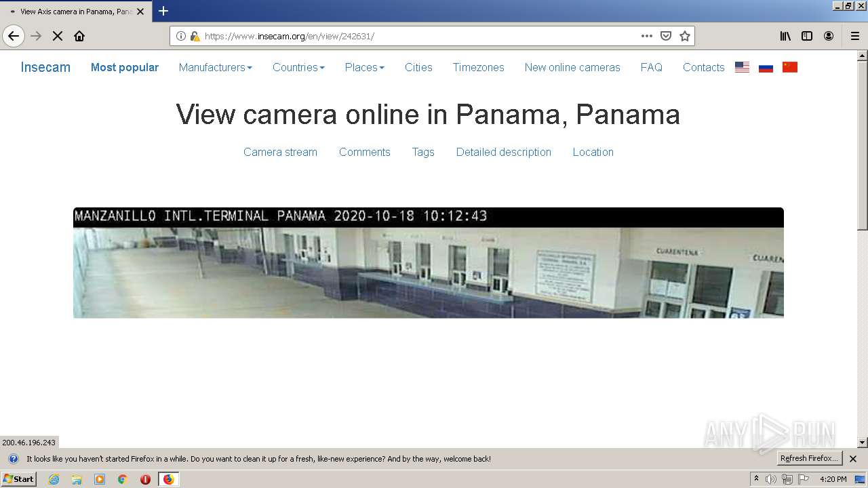This screenshot has width=868, height=488.
Task: Click the forward navigation arrow
Action: coord(37,36)
